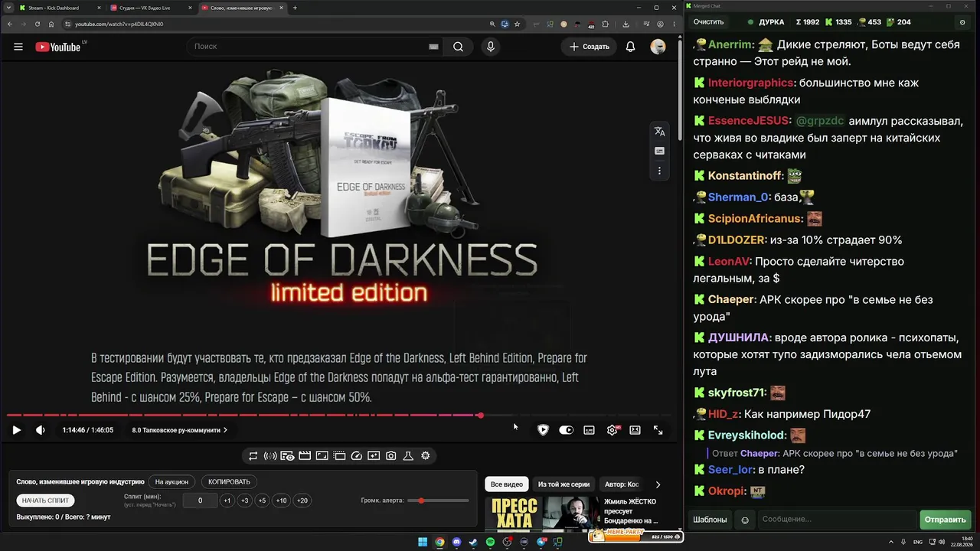980x551 pixels.
Task: Take a screenshot with the camera icon
Action: click(391, 456)
